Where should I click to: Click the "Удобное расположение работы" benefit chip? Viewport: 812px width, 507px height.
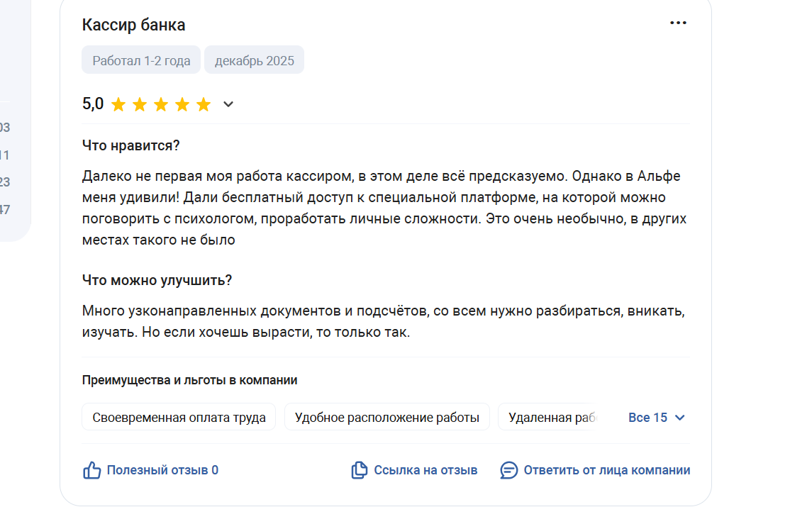click(386, 418)
